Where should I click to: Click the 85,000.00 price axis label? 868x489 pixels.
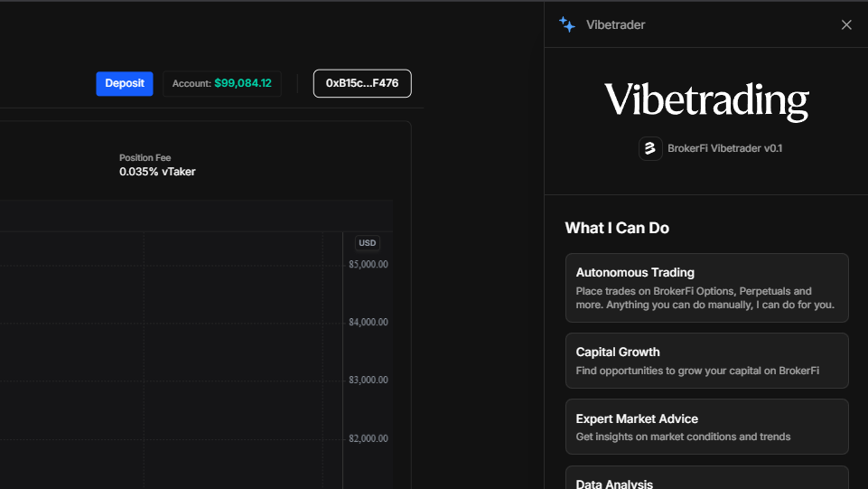[368, 265]
